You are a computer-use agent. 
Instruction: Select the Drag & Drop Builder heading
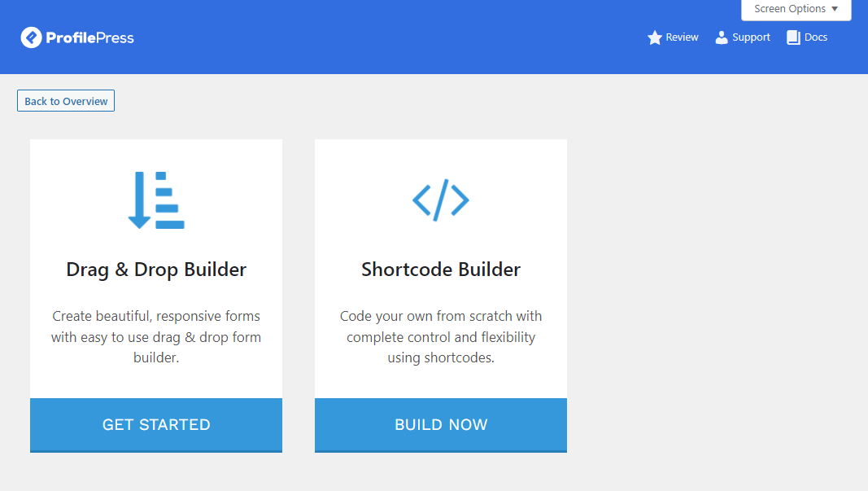(x=156, y=270)
